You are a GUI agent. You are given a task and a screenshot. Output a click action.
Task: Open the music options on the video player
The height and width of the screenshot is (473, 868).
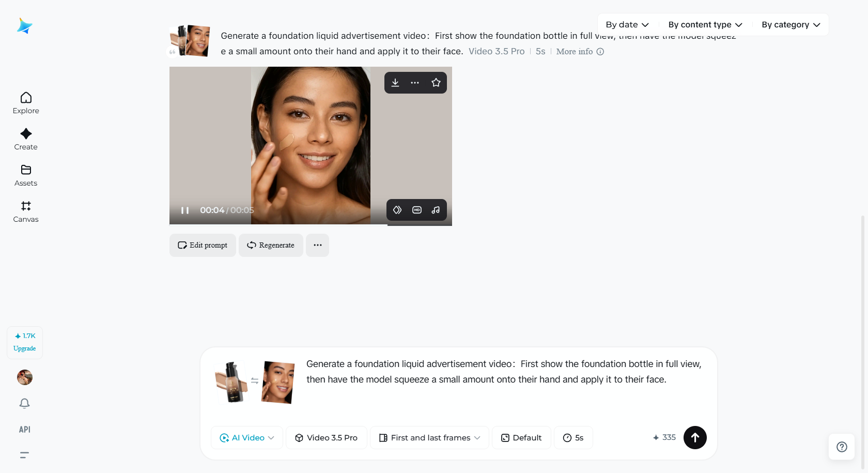436,210
